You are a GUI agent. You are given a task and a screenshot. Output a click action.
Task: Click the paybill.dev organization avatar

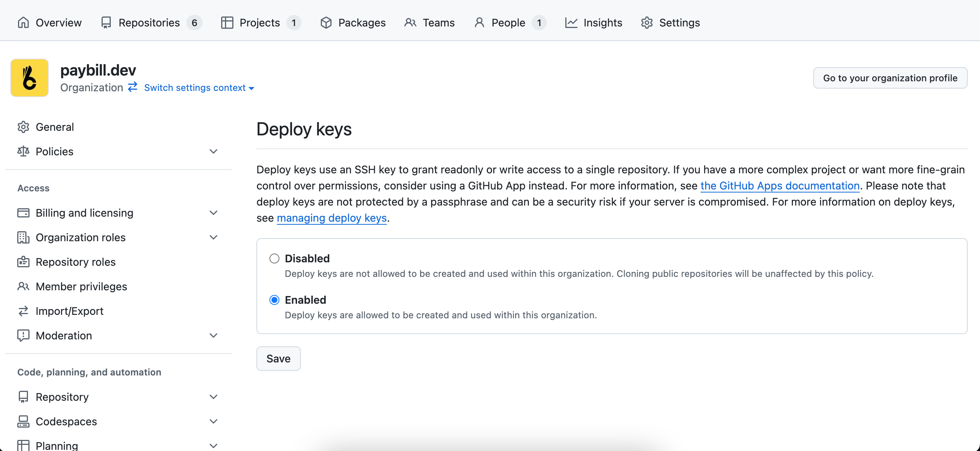click(30, 77)
